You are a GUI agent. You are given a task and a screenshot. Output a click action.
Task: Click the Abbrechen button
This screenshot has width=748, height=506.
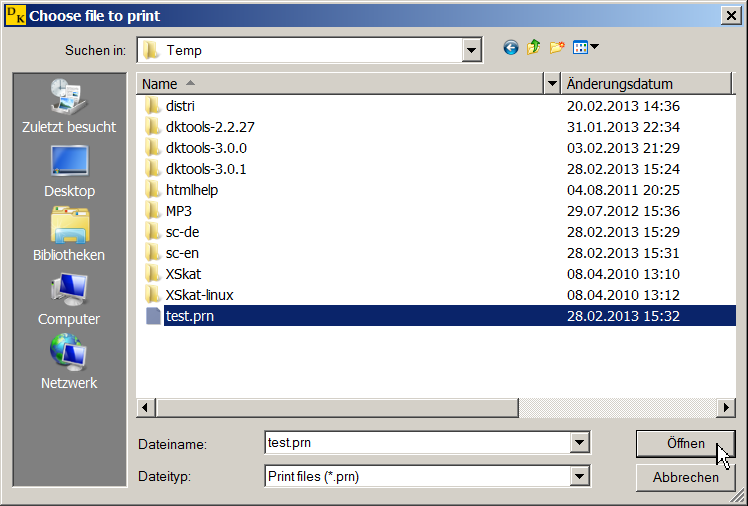click(x=685, y=477)
